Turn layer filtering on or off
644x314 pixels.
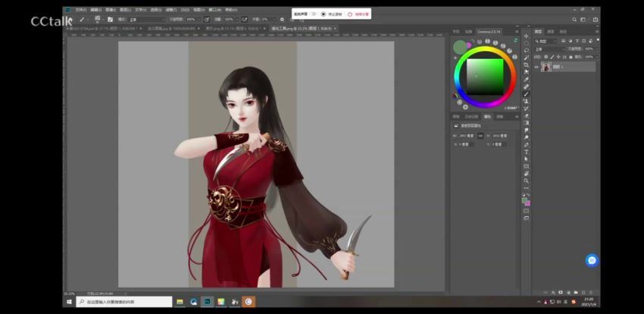(x=598, y=40)
